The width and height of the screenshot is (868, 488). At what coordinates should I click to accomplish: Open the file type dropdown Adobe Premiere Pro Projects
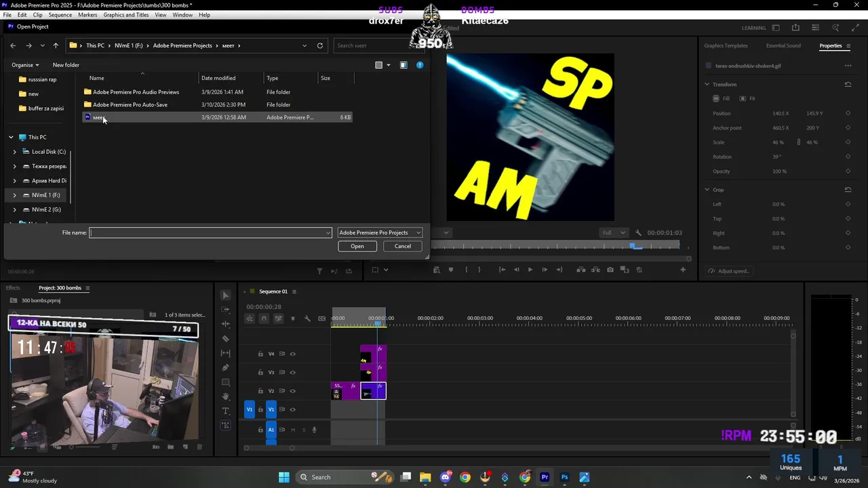coord(380,232)
